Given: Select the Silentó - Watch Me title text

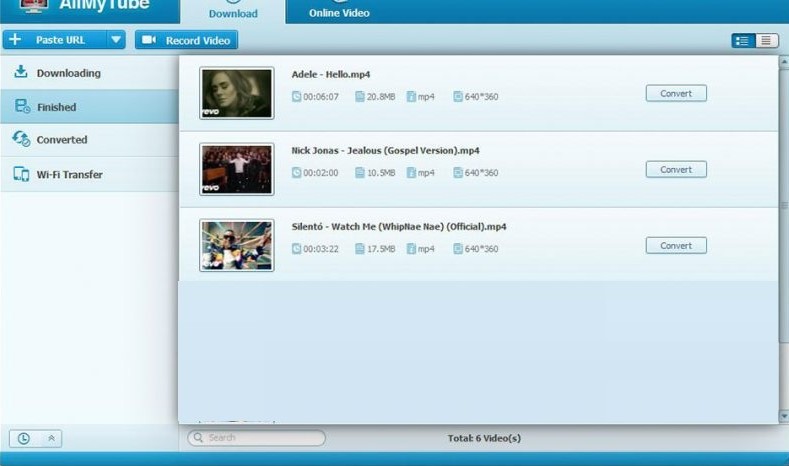Looking at the screenshot, I should point(399,226).
